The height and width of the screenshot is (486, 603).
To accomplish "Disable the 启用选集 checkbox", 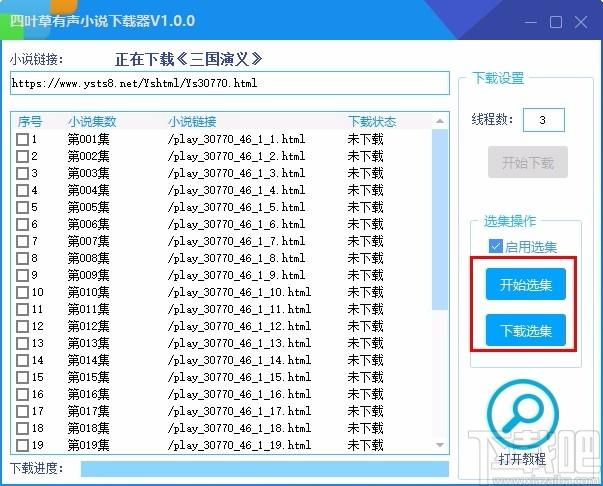I will [x=495, y=246].
